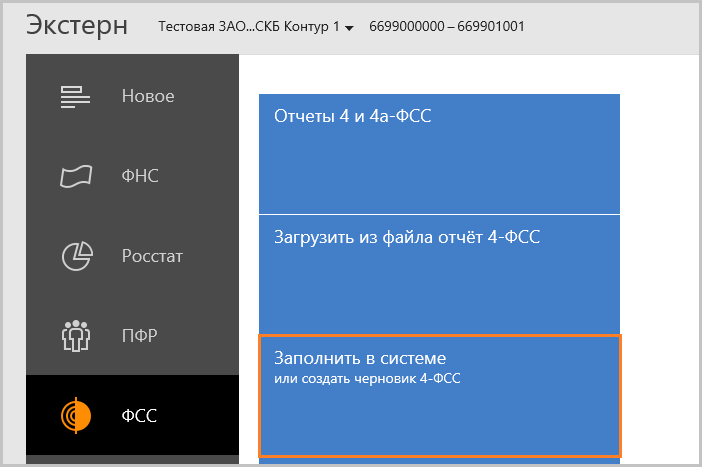Image resolution: width=703 pixels, height=469 pixels.
Task: Open the ФНС section label
Action: 140,176
